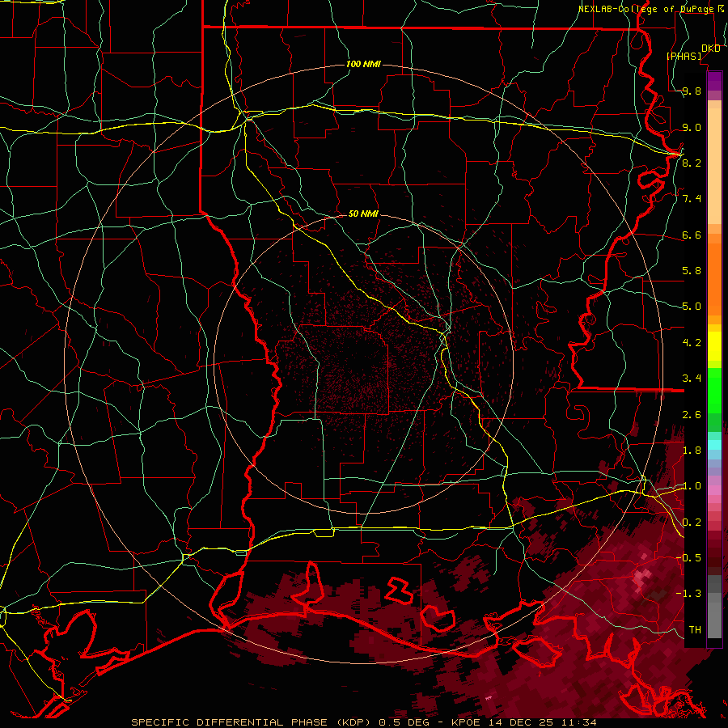Click the 8.2 scale value
728x728 pixels.
[692, 163]
